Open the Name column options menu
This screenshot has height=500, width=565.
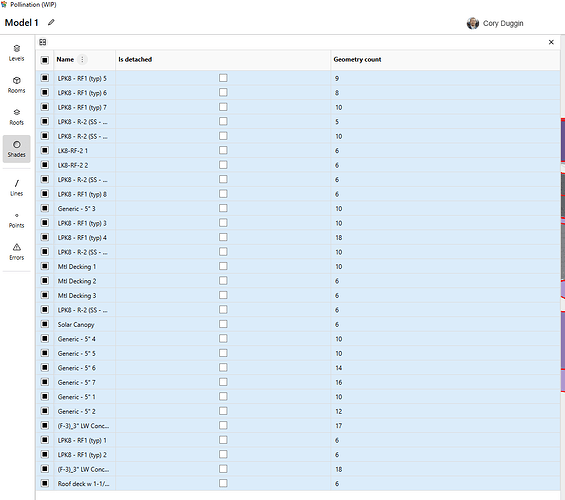click(82, 59)
